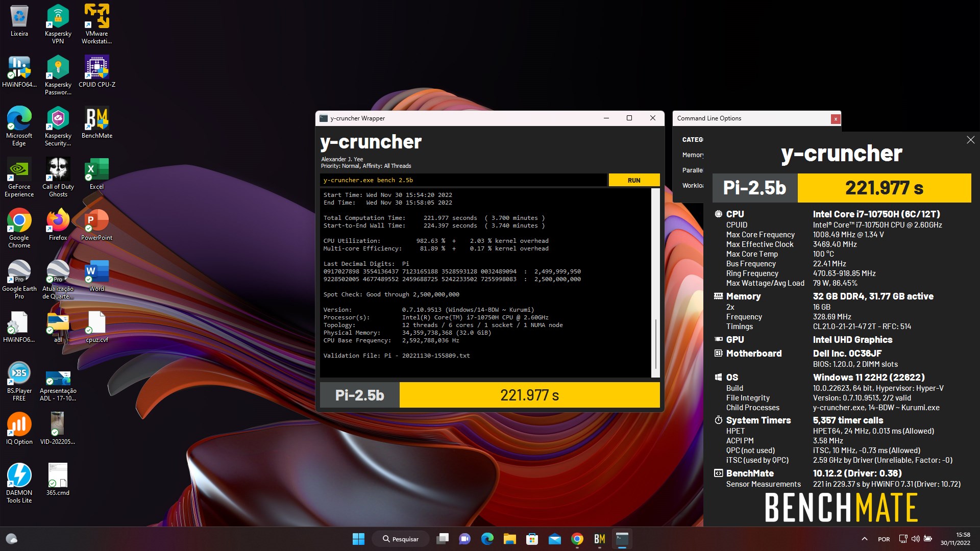Click the 221.977 s result bar in wrapper
This screenshot has width=980, height=551.
529,395
